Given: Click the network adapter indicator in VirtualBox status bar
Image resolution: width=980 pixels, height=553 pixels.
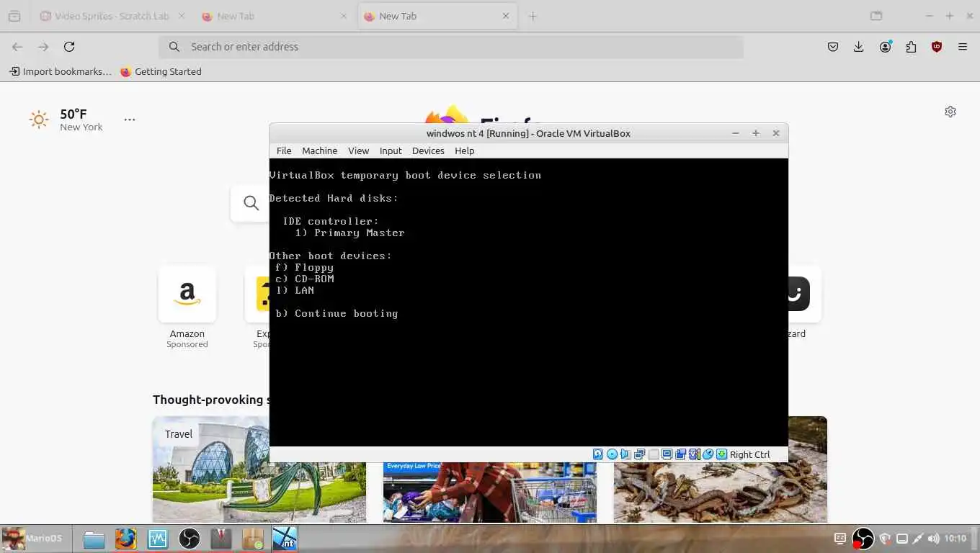Looking at the screenshot, I should pos(639,454).
